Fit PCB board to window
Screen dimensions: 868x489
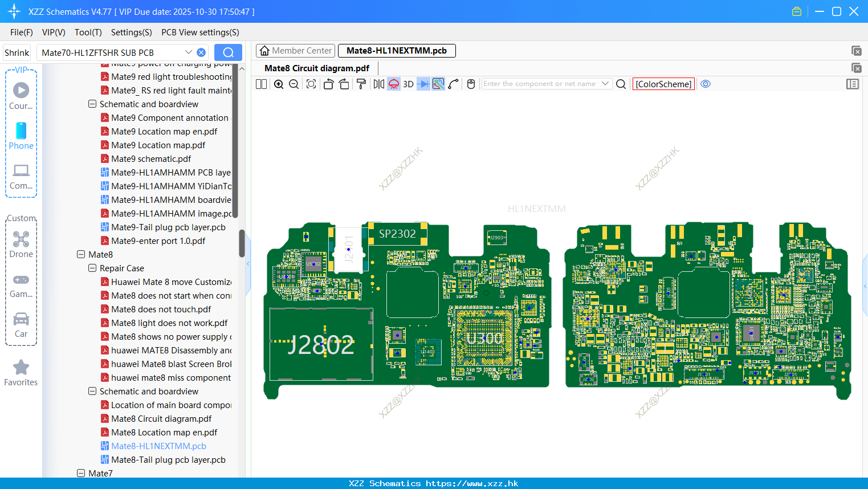click(x=311, y=84)
